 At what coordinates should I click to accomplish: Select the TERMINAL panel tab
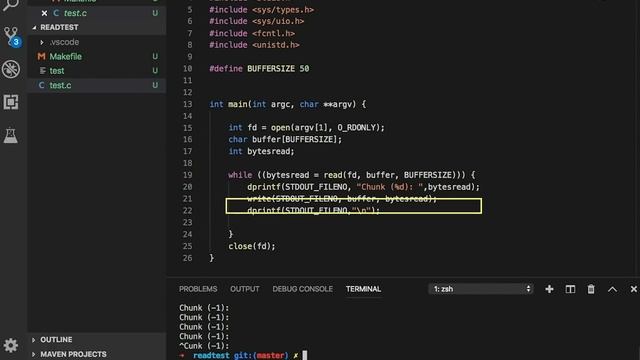(363, 289)
